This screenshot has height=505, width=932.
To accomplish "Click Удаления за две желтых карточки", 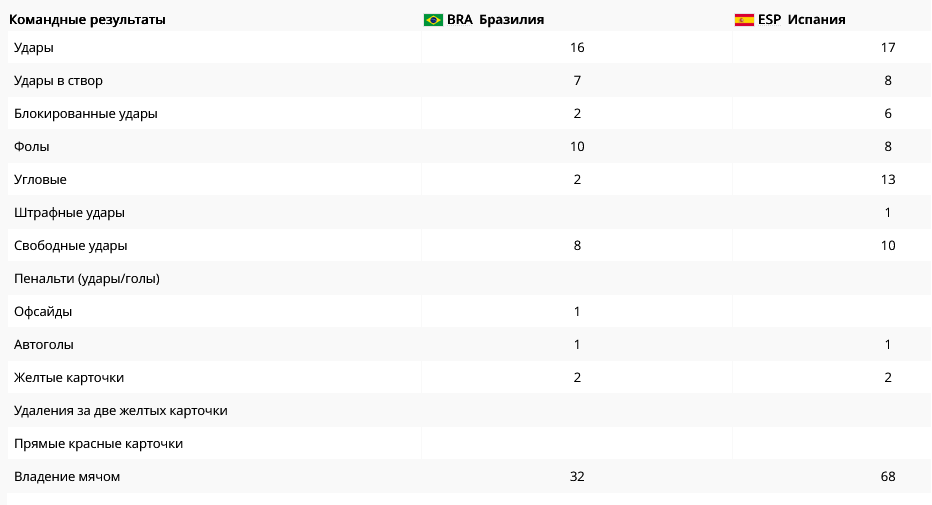I will [121, 410].
